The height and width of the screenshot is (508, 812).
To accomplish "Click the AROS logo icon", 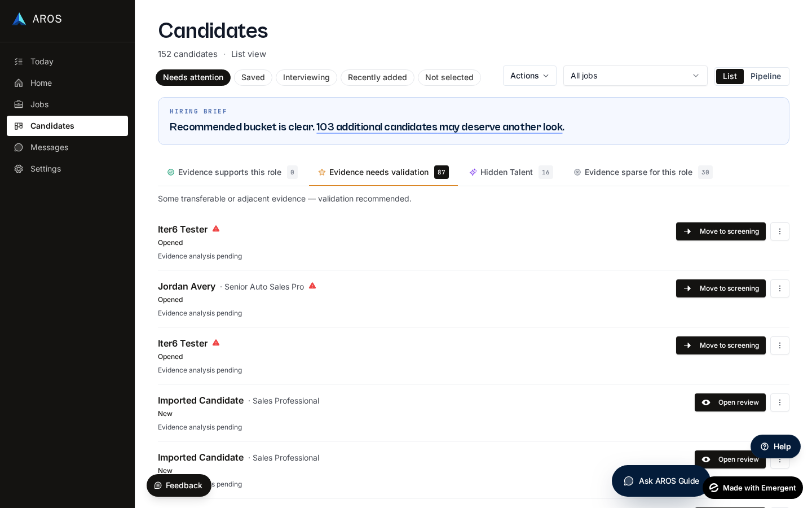I will (19, 19).
